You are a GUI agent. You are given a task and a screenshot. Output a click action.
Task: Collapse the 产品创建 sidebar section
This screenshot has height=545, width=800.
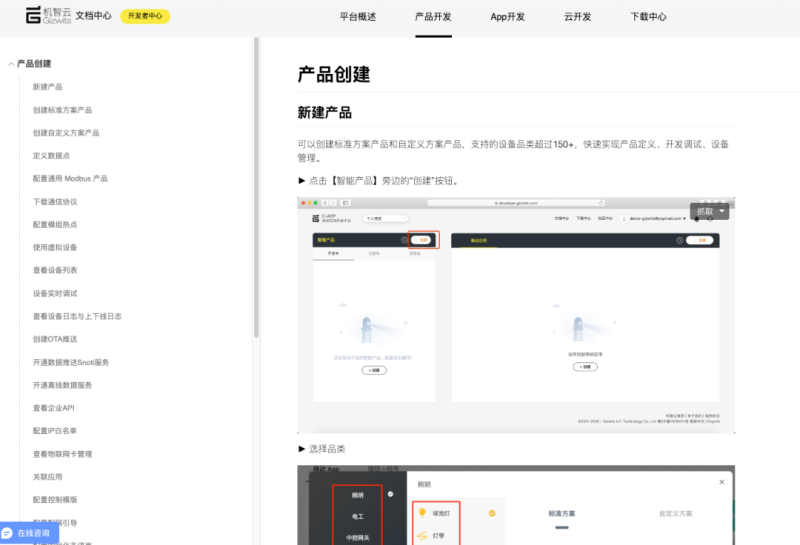point(11,64)
